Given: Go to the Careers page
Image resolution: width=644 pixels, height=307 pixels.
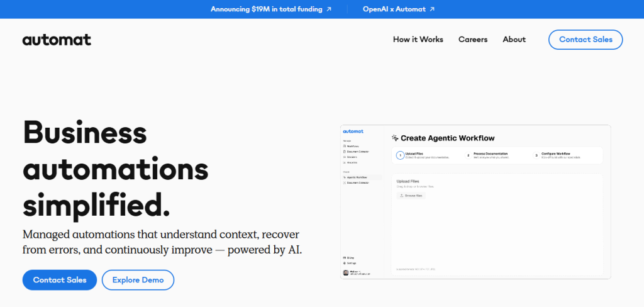Looking at the screenshot, I should click(x=473, y=40).
